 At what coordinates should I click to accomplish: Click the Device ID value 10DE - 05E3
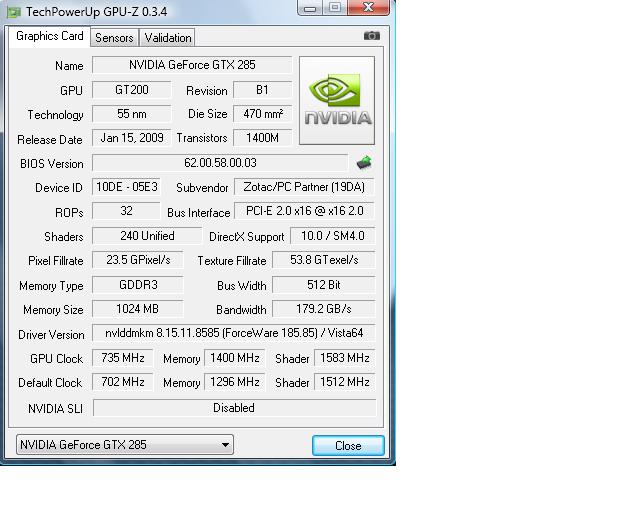127,187
